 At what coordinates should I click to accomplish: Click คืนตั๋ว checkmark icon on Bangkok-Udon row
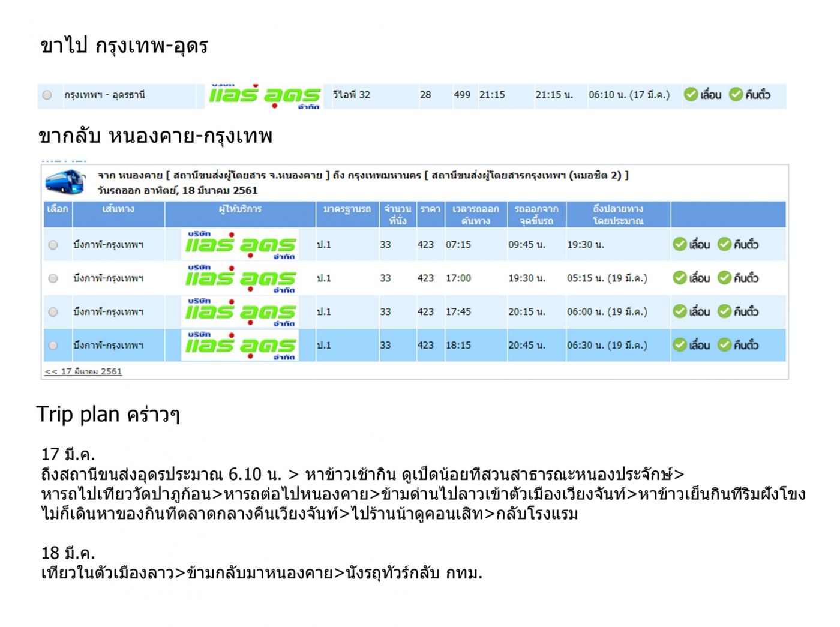(x=736, y=95)
